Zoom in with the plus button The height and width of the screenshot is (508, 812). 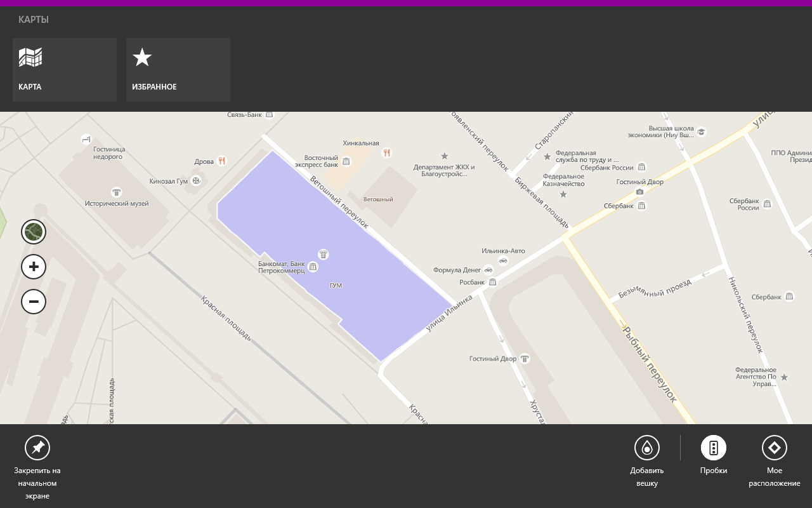tap(34, 267)
